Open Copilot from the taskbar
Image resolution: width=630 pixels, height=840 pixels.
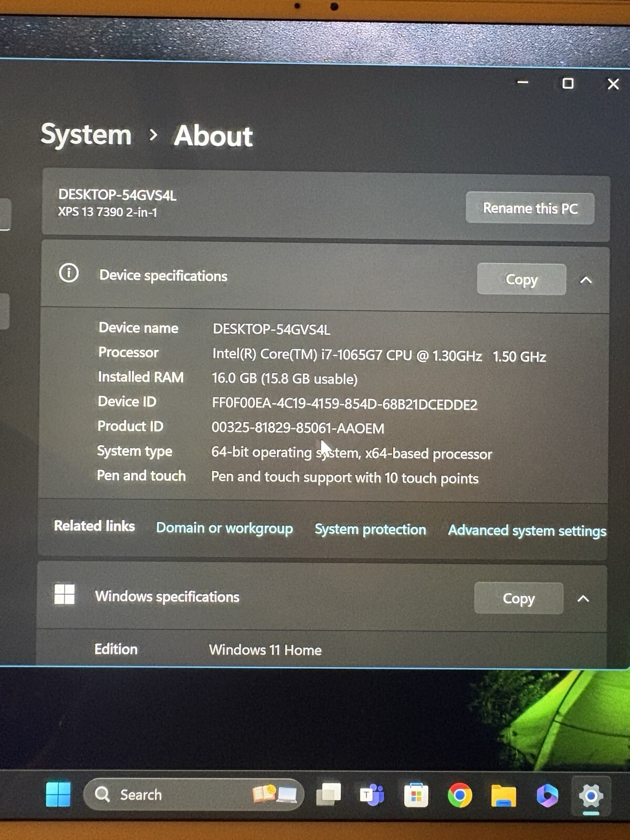pos(547,796)
